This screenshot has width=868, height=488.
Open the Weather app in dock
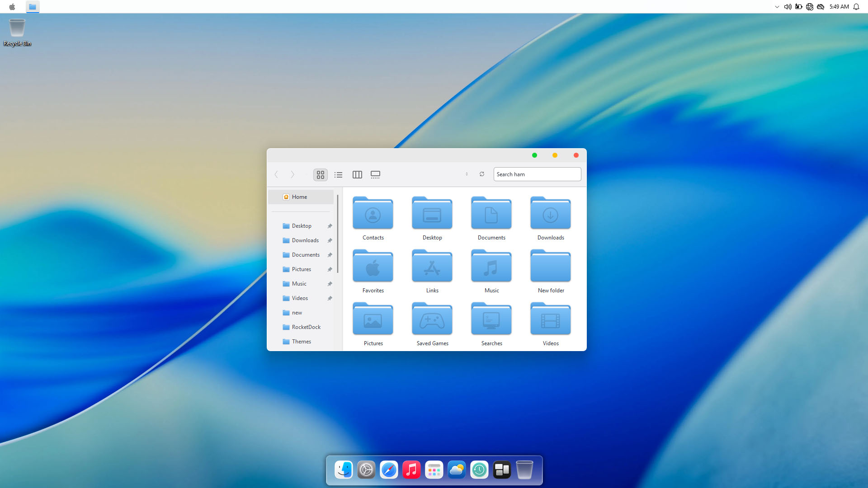tap(457, 470)
